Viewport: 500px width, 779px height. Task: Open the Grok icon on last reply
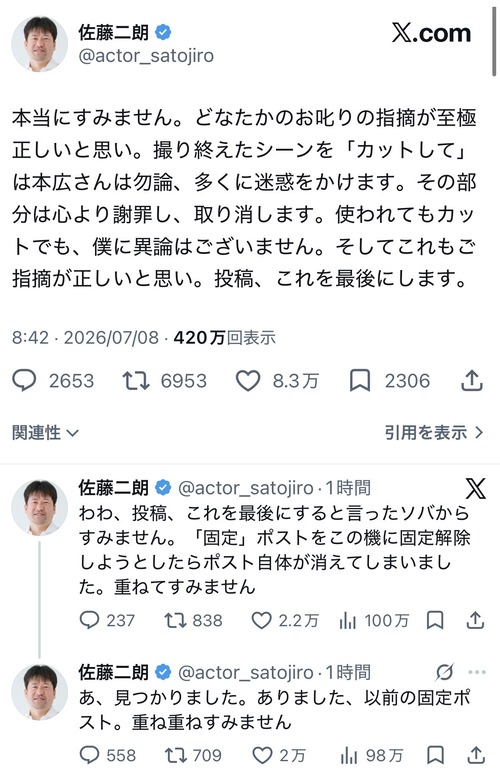444,672
